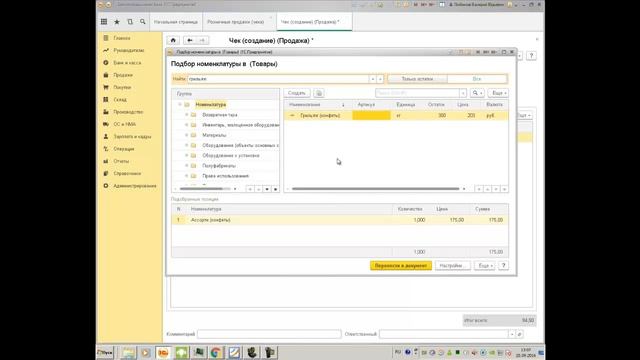
Task: Open Favorites star icon in toolbar
Action: click(117, 22)
